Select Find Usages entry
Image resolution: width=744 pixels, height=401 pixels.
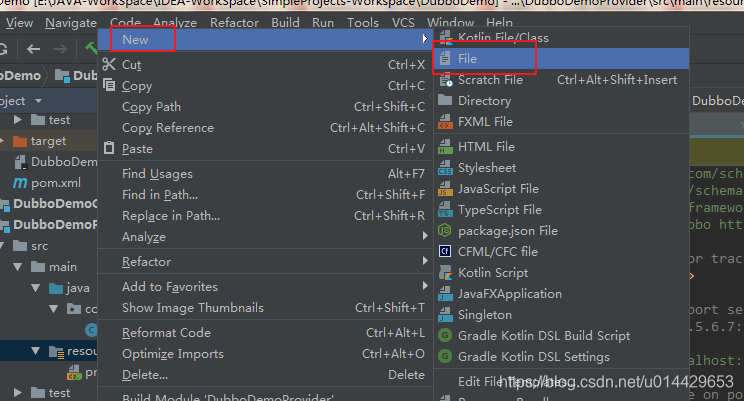pos(265,174)
